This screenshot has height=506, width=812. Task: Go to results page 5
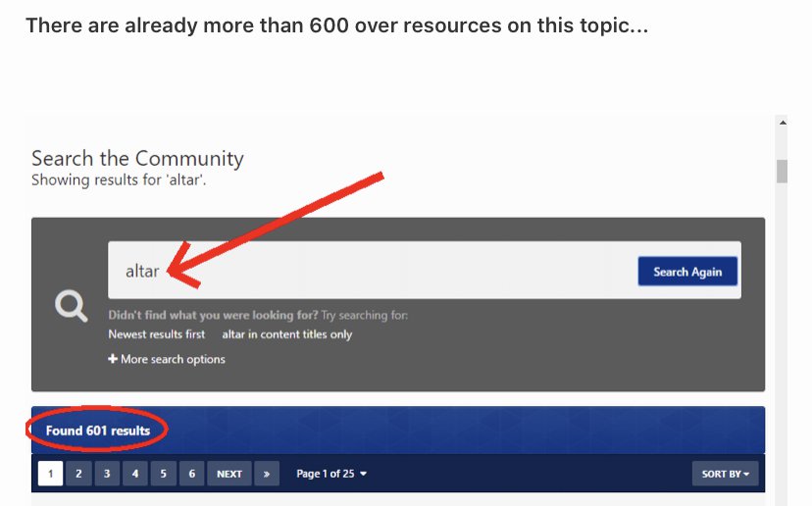point(164,474)
